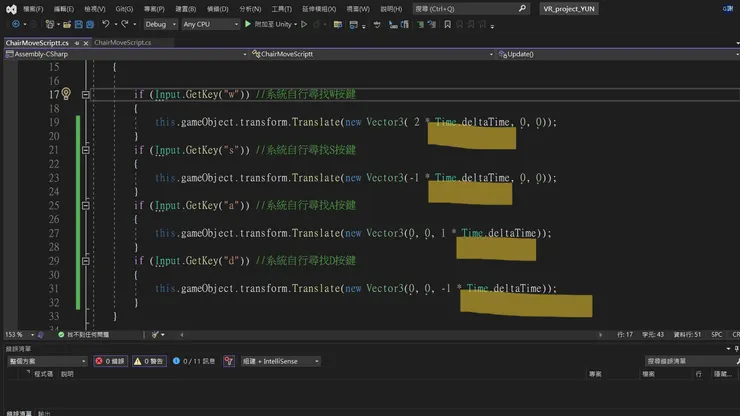Click the bookmark icon in toolbar
This screenshot has width=740, height=416.
coord(447,24)
